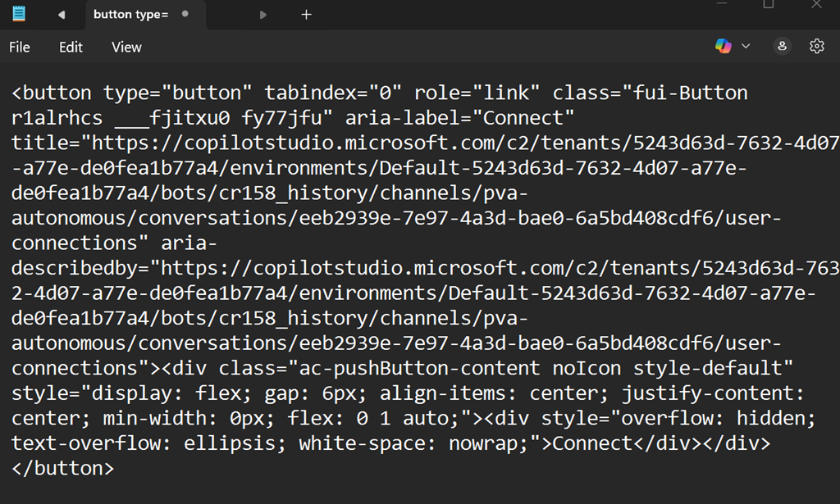Screen dimensions: 840x504
Task: Open the account profile icon
Action: [x=783, y=47]
